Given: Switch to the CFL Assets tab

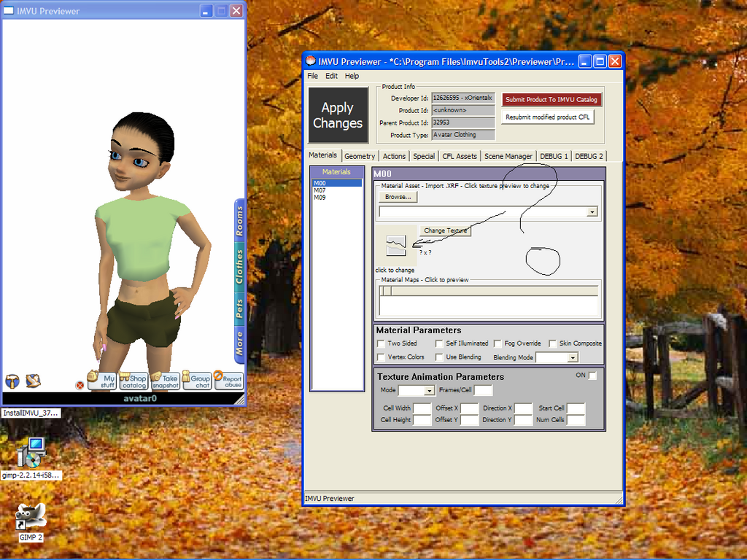Looking at the screenshot, I should [460, 156].
